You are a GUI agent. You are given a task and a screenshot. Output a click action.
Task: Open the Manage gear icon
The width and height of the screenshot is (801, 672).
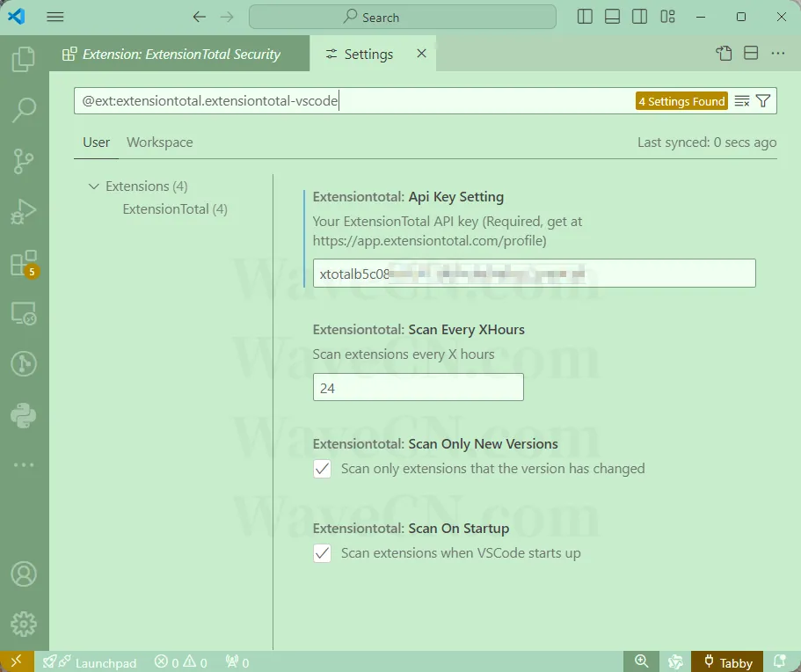click(24, 624)
